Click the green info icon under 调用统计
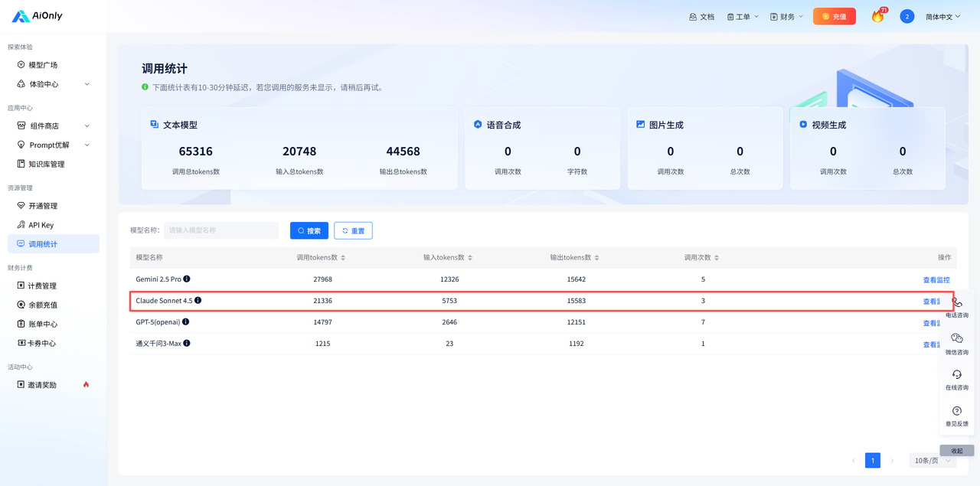This screenshot has height=486, width=980. pyautogui.click(x=145, y=87)
